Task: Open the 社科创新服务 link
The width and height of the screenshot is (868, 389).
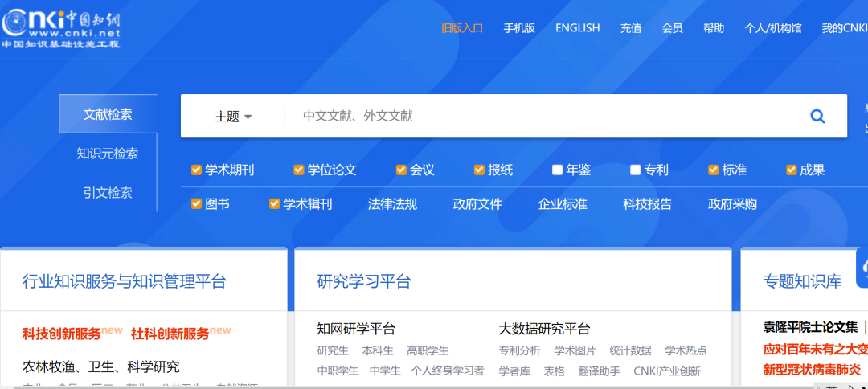Action: pos(170,334)
